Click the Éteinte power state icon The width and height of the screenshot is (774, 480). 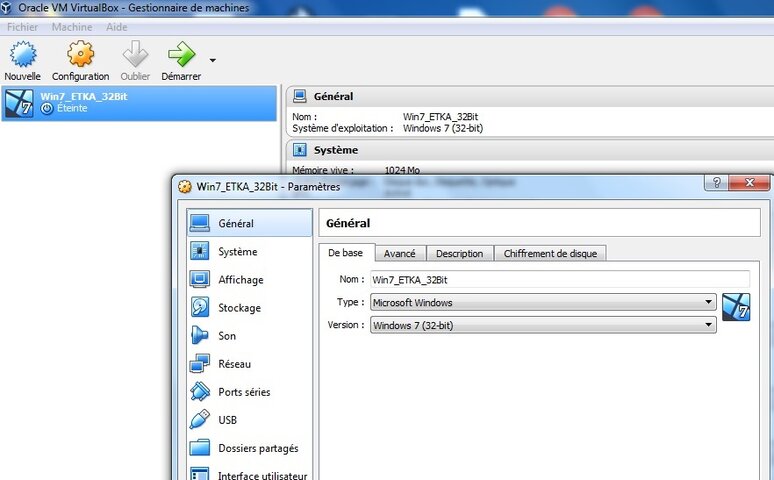[x=47, y=109]
